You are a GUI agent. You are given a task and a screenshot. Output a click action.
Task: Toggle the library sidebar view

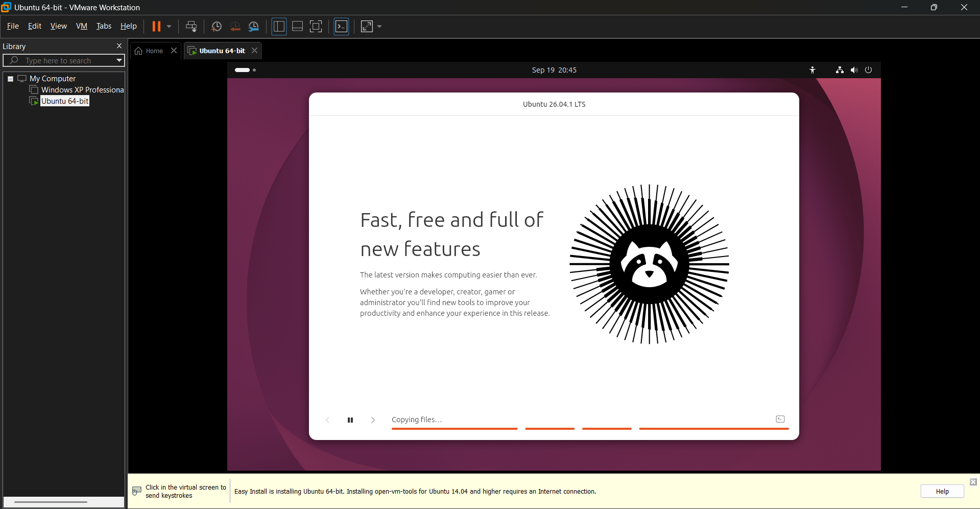click(x=279, y=27)
